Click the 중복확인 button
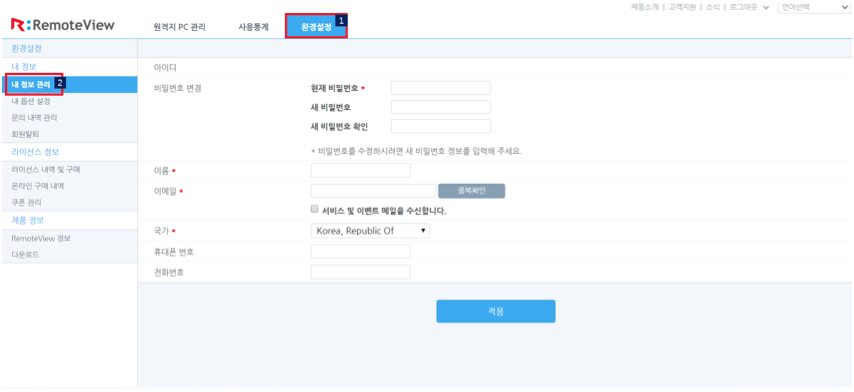This screenshot has height=392, width=854. click(x=472, y=191)
